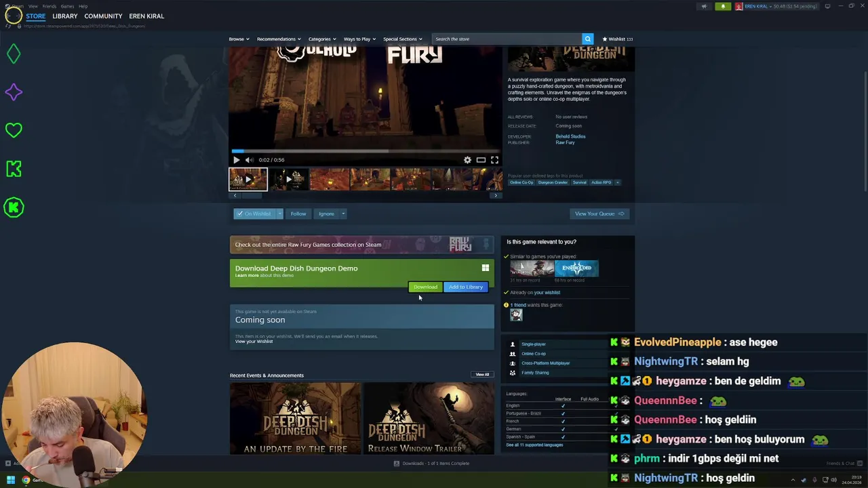868x488 pixels.
Task: Open video settings gear
Action: (x=467, y=160)
